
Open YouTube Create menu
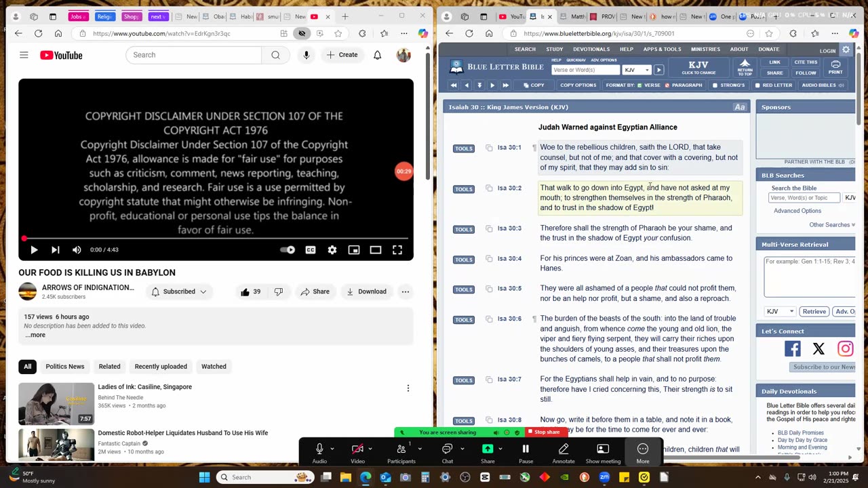coord(342,55)
